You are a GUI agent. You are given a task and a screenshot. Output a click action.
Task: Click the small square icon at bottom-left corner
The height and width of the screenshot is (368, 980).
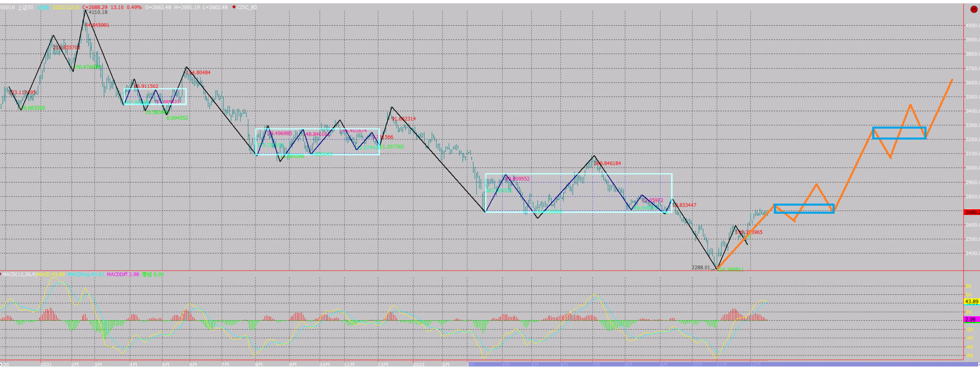click(1, 365)
